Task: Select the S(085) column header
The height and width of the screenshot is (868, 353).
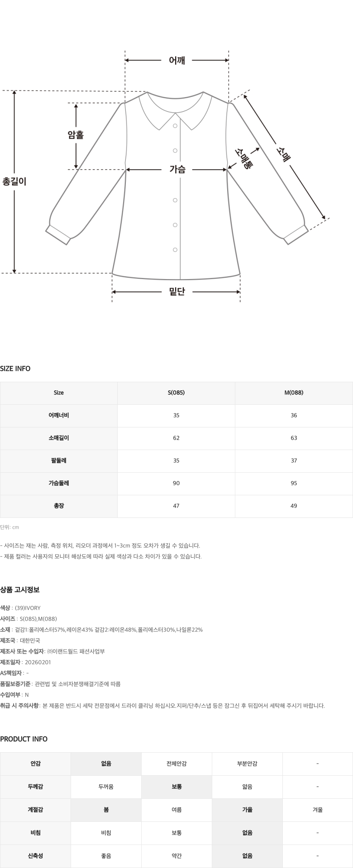Action: point(176,393)
